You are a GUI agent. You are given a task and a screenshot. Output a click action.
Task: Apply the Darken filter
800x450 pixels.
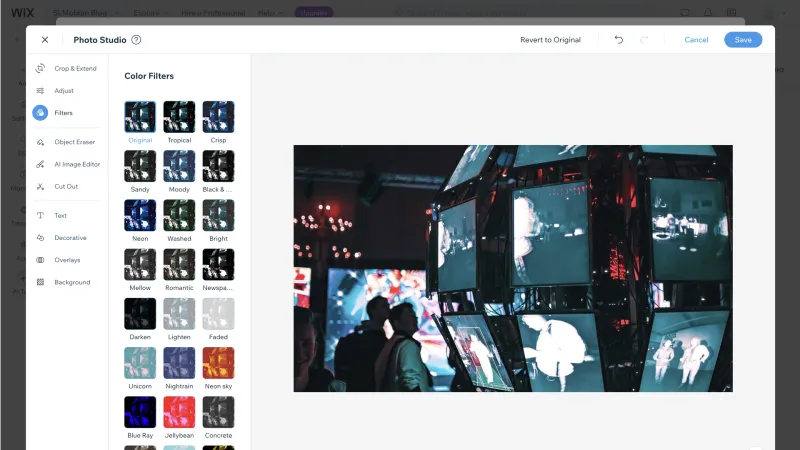click(x=140, y=314)
